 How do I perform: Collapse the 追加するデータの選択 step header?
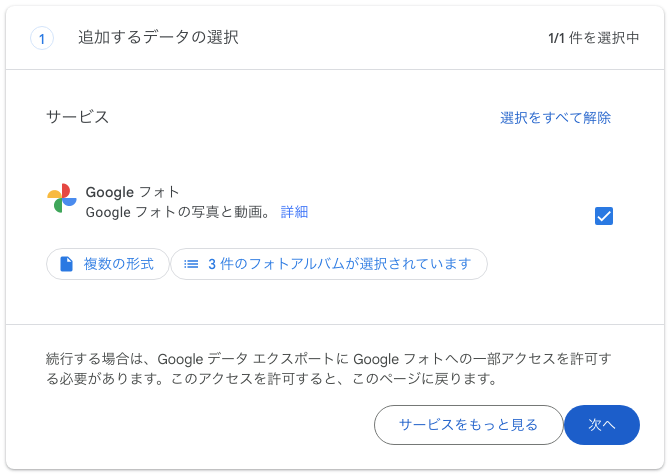point(335,38)
